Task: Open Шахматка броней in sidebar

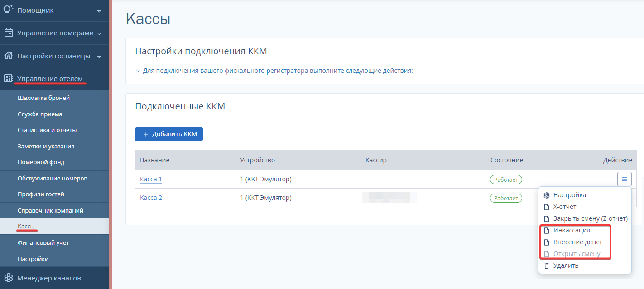Action: tap(54, 98)
